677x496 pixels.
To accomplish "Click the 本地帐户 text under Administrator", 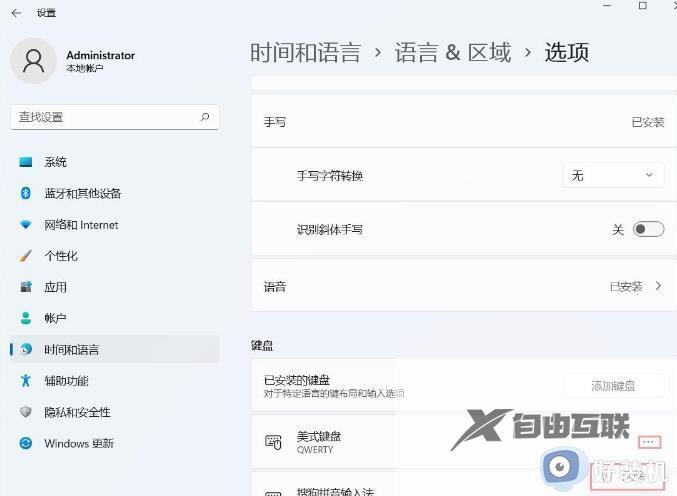I will click(85, 68).
